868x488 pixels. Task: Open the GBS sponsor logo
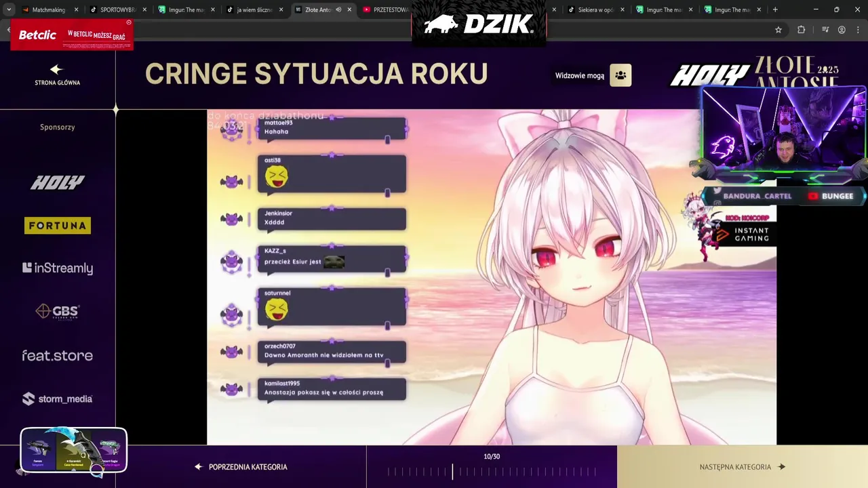58,312
